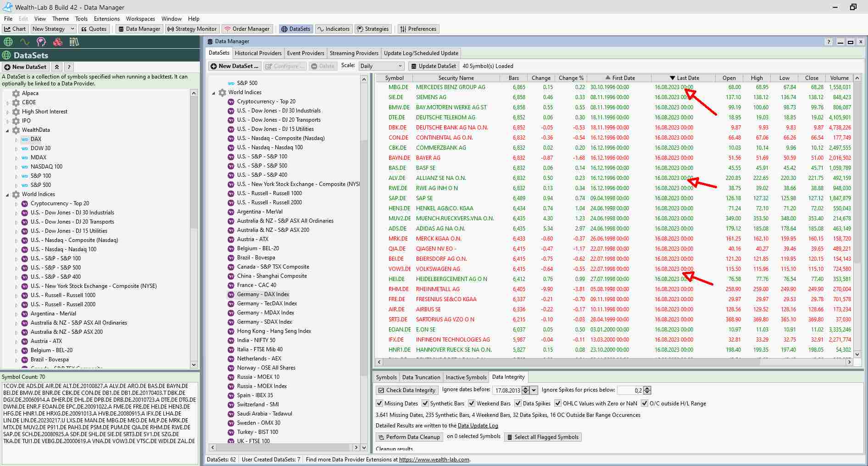Open the Scale Daily dropdown
The width and height of the screenshot is (868, 466).
[x=381, y=66]
